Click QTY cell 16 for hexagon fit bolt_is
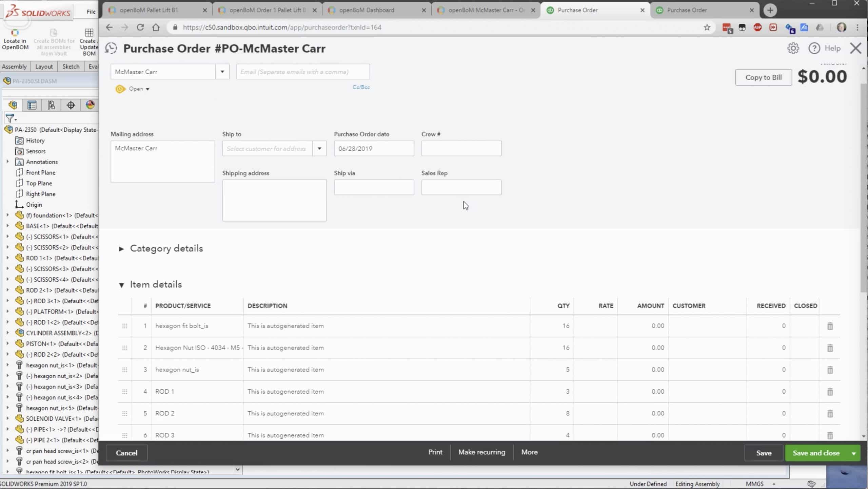The height and width of the screenshot is (489, 868). (x=552, y=326)
